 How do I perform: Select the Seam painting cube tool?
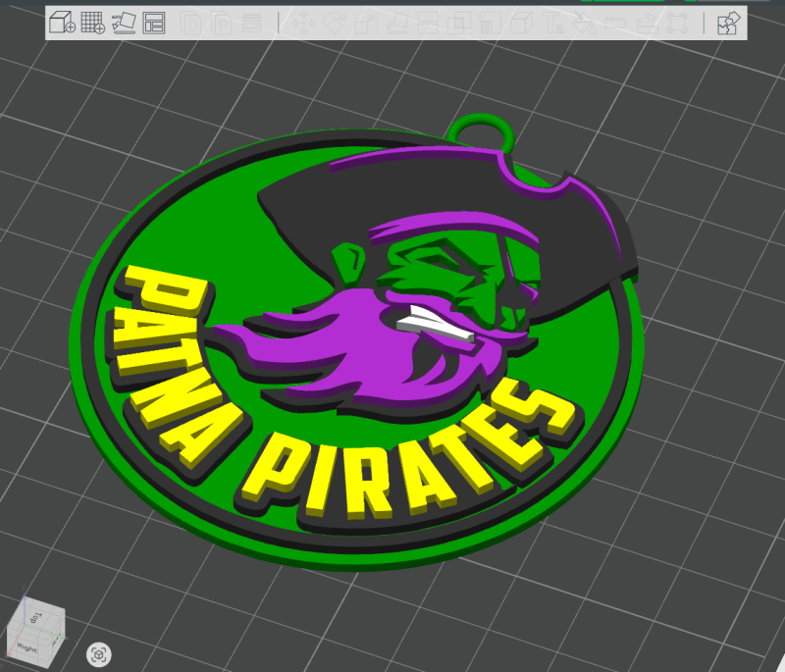click(x=521, y=23)
